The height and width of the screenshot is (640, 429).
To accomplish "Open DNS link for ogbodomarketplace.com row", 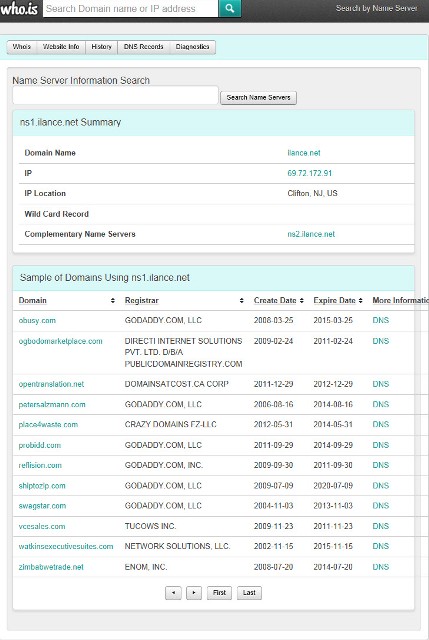I will [x=380, y=341].
